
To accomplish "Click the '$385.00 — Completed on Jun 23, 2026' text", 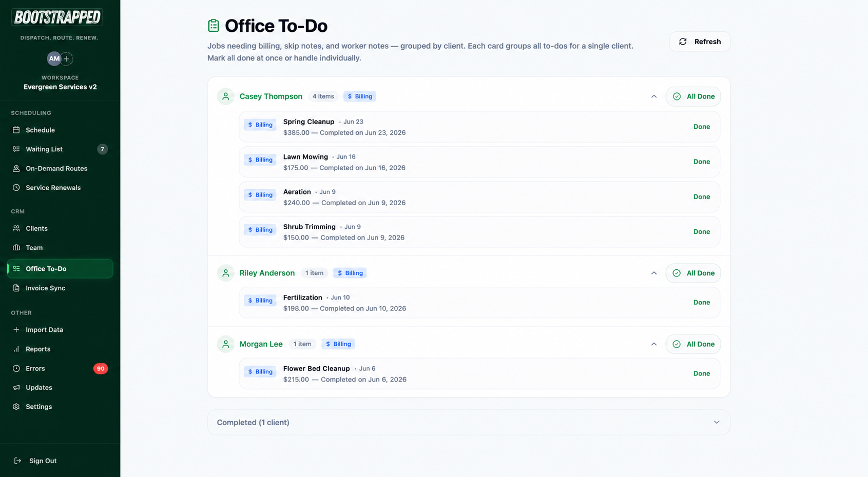I will (344, 133).
